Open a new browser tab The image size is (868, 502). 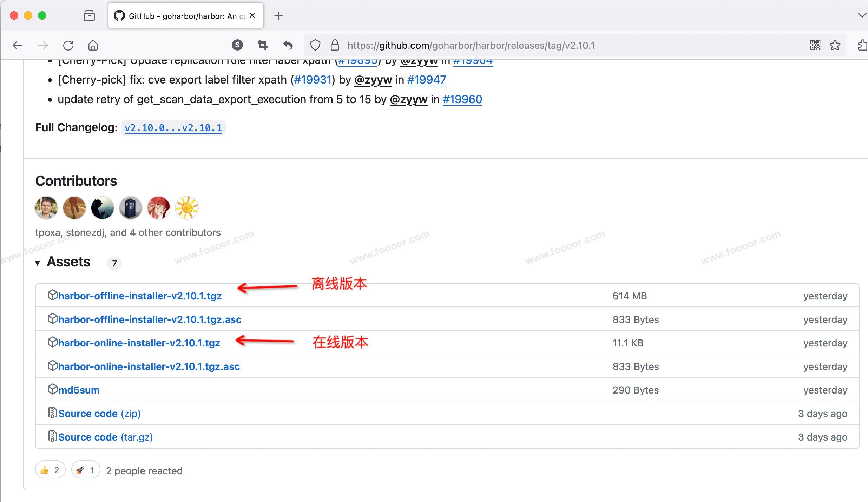click(x=278, y=16)
